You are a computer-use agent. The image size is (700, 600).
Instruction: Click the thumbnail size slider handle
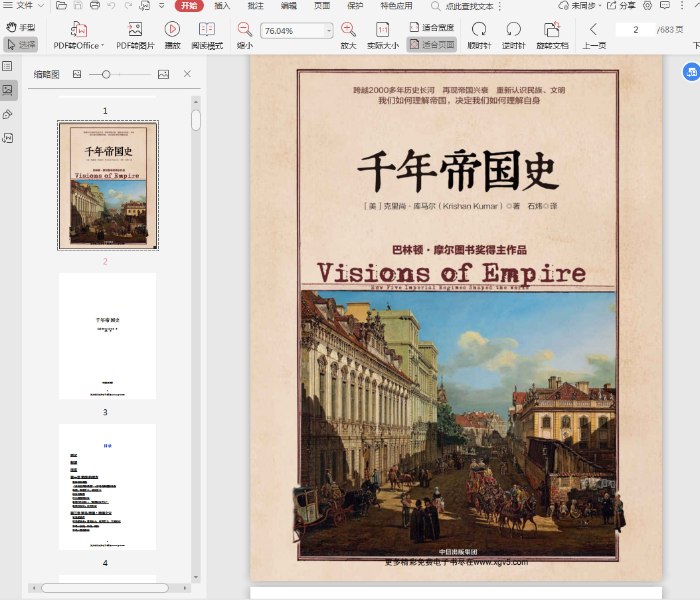106,74
